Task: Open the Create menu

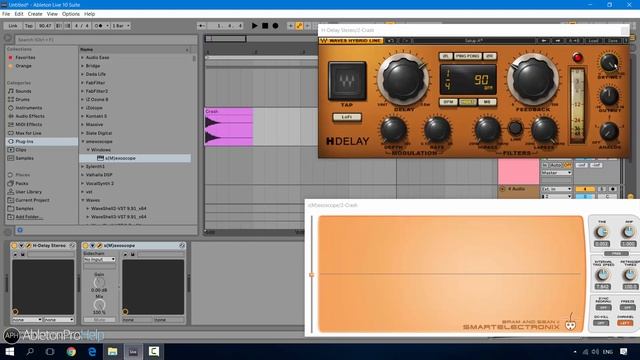Action: (x=35, y=14)
